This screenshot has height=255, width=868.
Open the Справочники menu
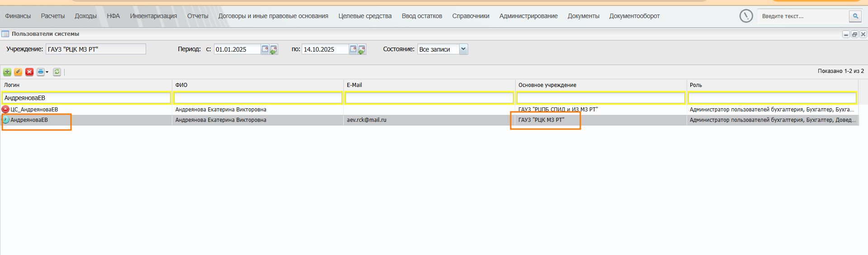pos(471,16)
